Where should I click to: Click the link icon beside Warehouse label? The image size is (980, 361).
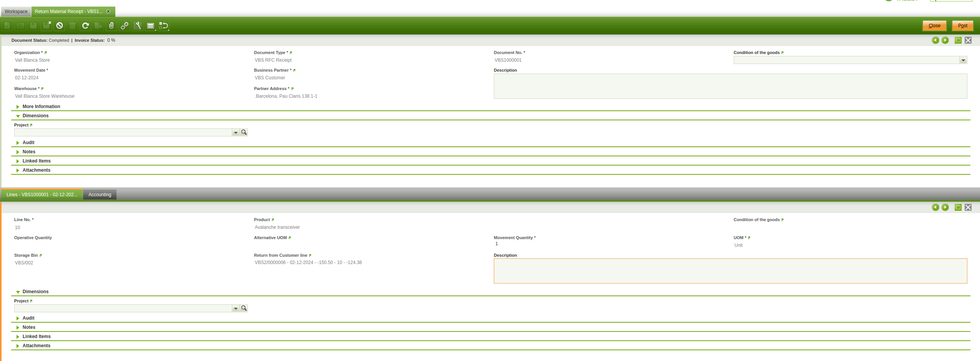pos(42,89)
